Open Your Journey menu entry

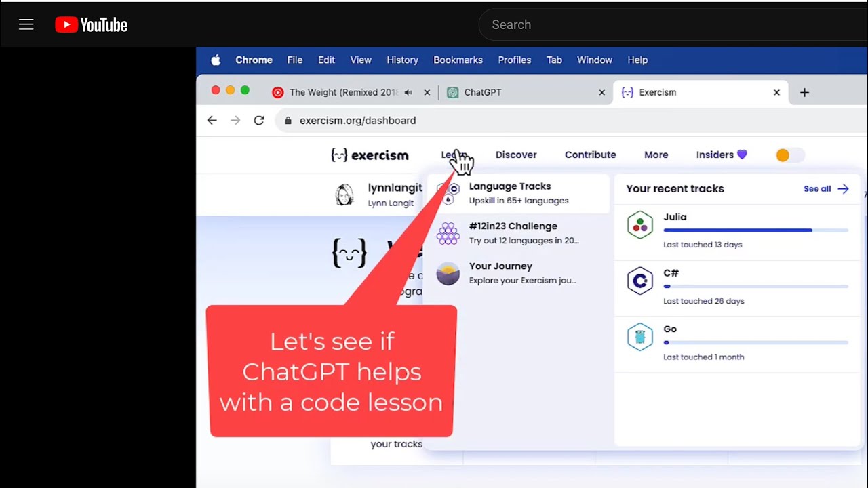(x=519, y=273)
